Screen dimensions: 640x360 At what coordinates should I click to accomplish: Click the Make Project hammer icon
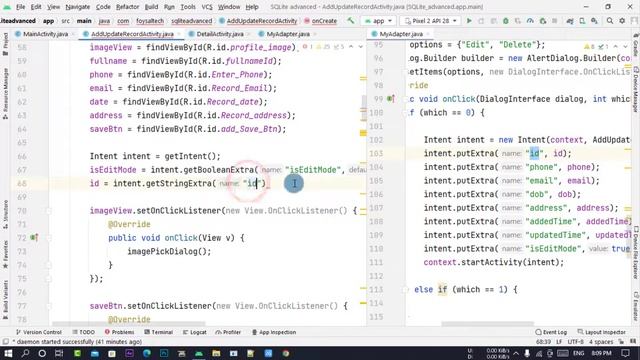tap(351, 20)
